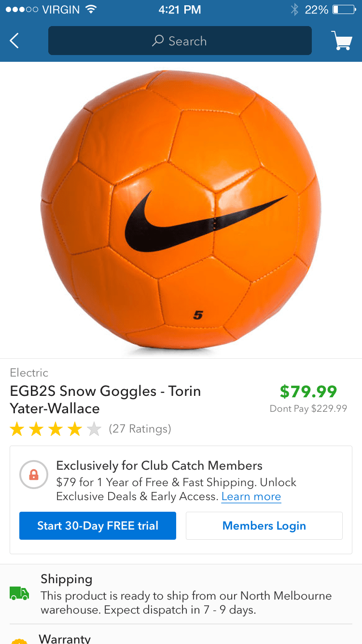The width and height of the screenshot is (362, 644).
Task: Tap the $79.99 green price
Action: pos(308,392)
